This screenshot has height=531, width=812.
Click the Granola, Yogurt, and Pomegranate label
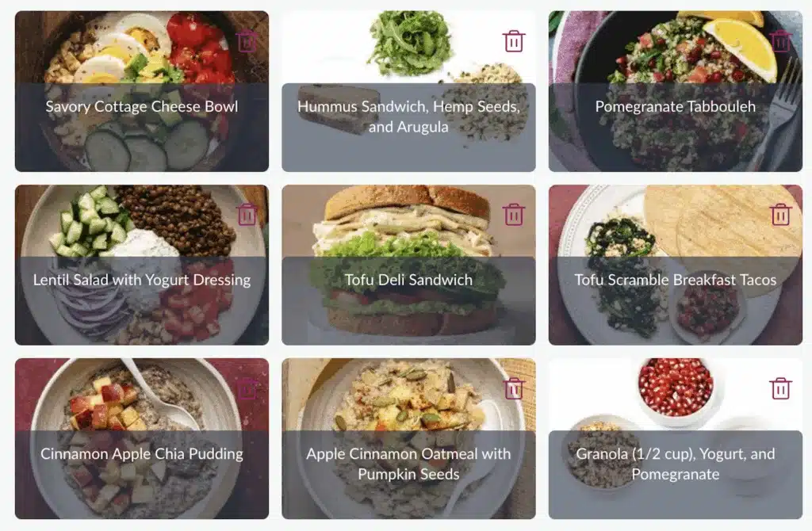point(676,464)
